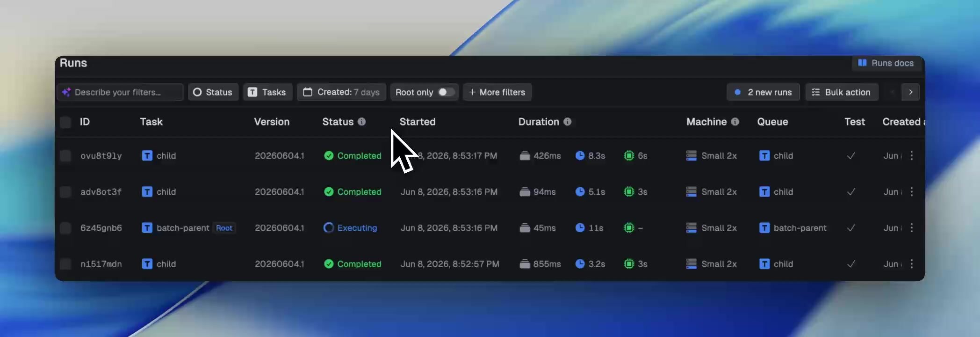The width and height of the screenshot is (980, 337).
Task: Click the green Completed check icon for n1517mdn
Action: 329,264
